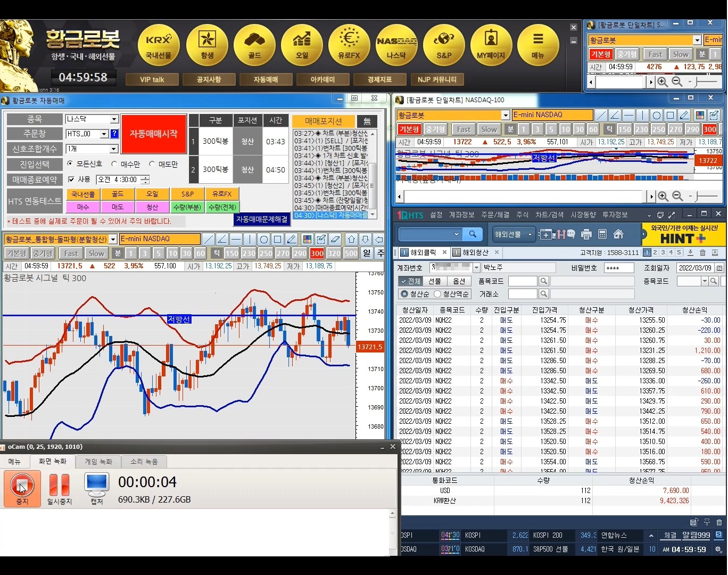Click 수량(전체) test button
The height and width of the screenshot is (575, 728).
(222, 207)
